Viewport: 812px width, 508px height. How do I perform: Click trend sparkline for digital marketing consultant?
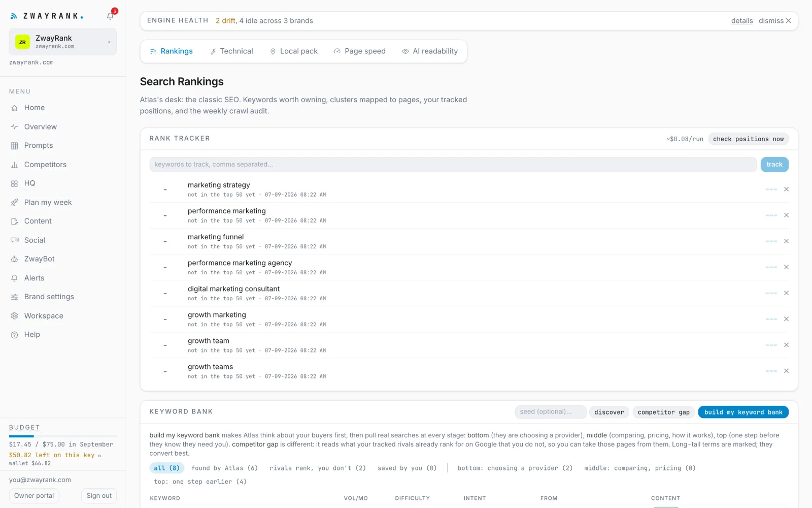[771, 293]
